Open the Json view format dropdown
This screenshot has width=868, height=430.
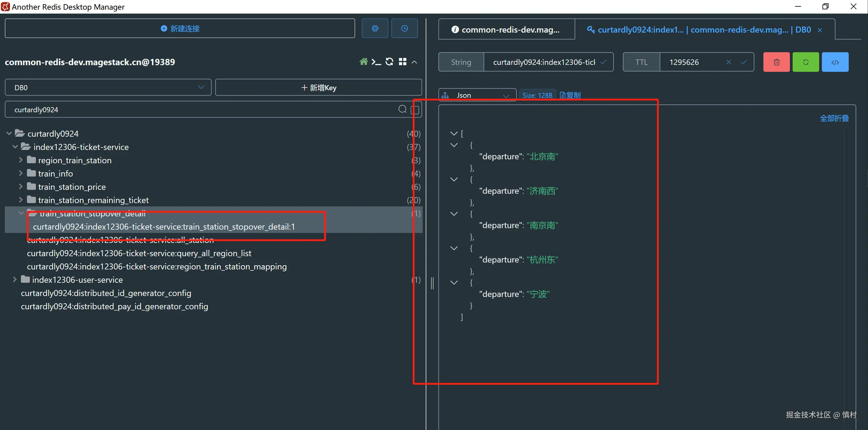(477, 95)
